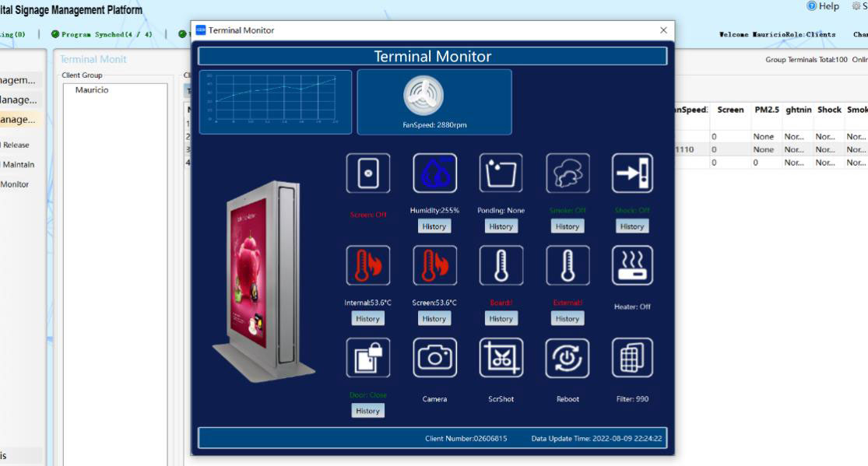Click the Group Terminals Total:100 text
Viewport: 868px width, 466px height.
807,60
